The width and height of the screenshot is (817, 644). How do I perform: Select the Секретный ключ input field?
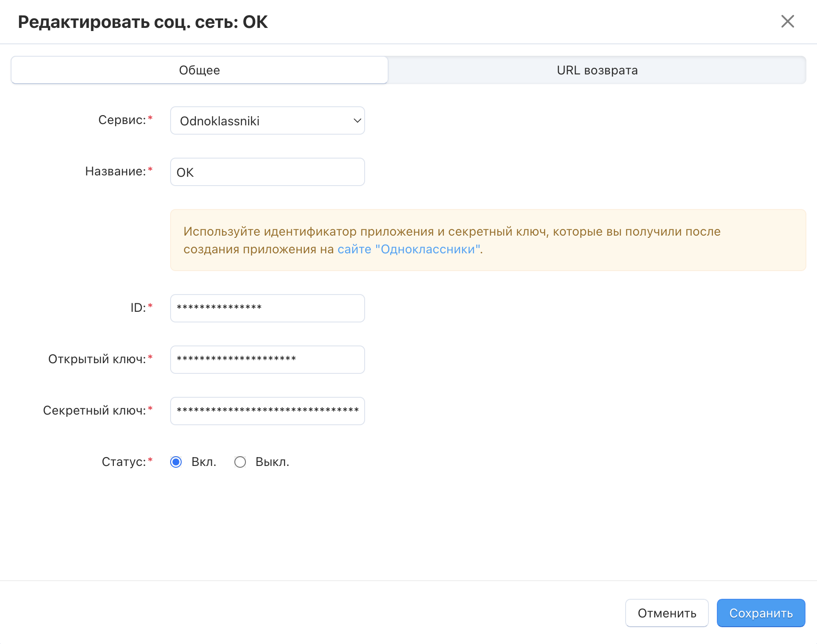coord(267,411)
